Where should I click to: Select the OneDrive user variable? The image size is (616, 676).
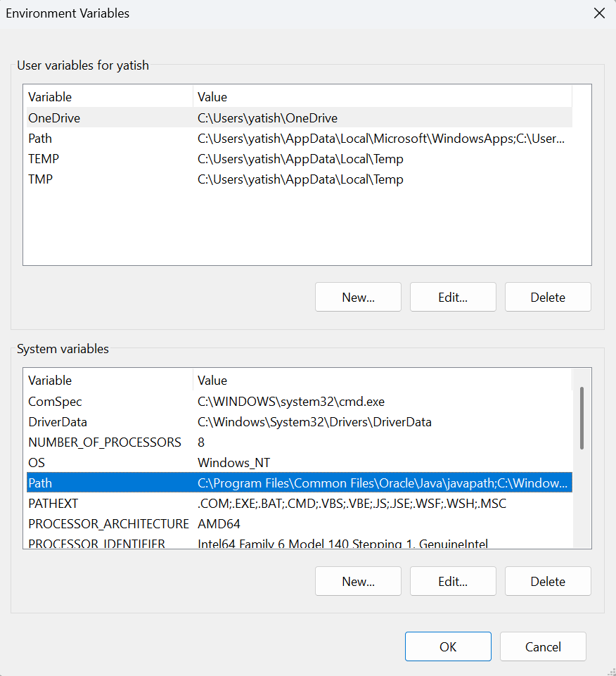click(105, 117)
